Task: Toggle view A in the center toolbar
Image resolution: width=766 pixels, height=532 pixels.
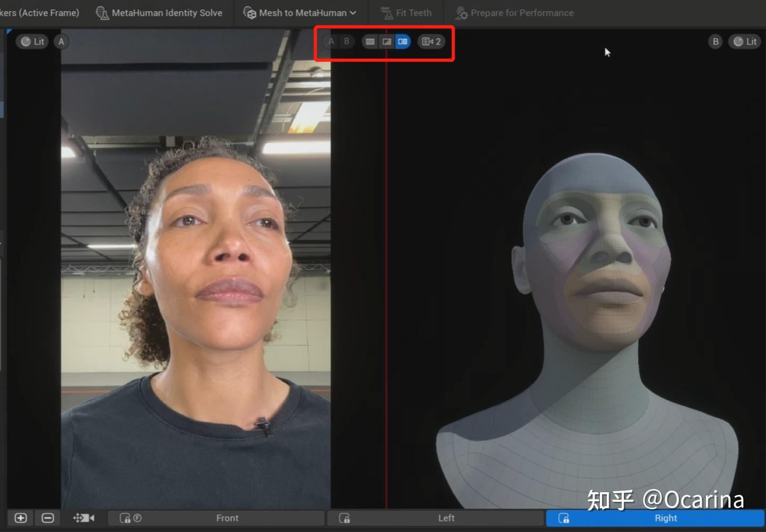Action: [330, 41]
